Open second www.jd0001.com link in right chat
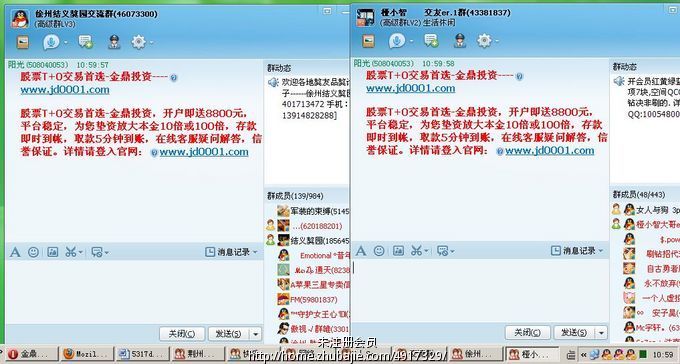 pos(549,151)
